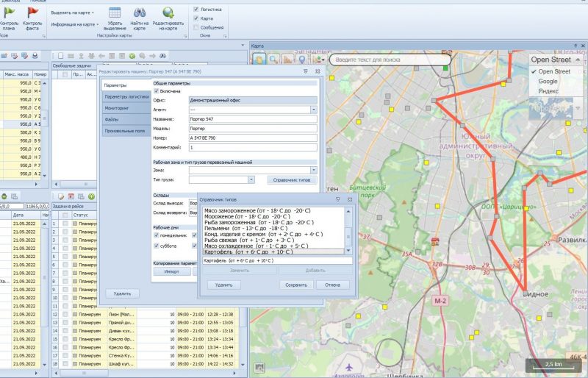The image size is (588, 378).
Task: Click Редактировать на карте globe icon
Action: pyautogui.click(x=168, y=13)
